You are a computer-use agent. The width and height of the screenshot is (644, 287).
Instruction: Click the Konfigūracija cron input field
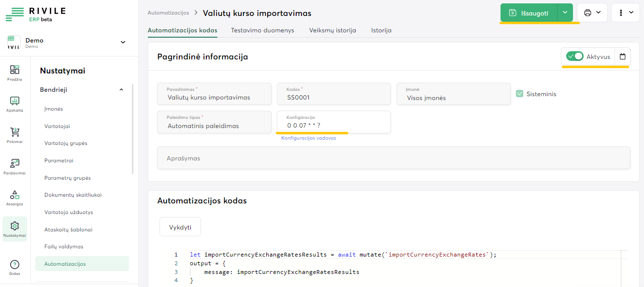click(x=333, y=125)
